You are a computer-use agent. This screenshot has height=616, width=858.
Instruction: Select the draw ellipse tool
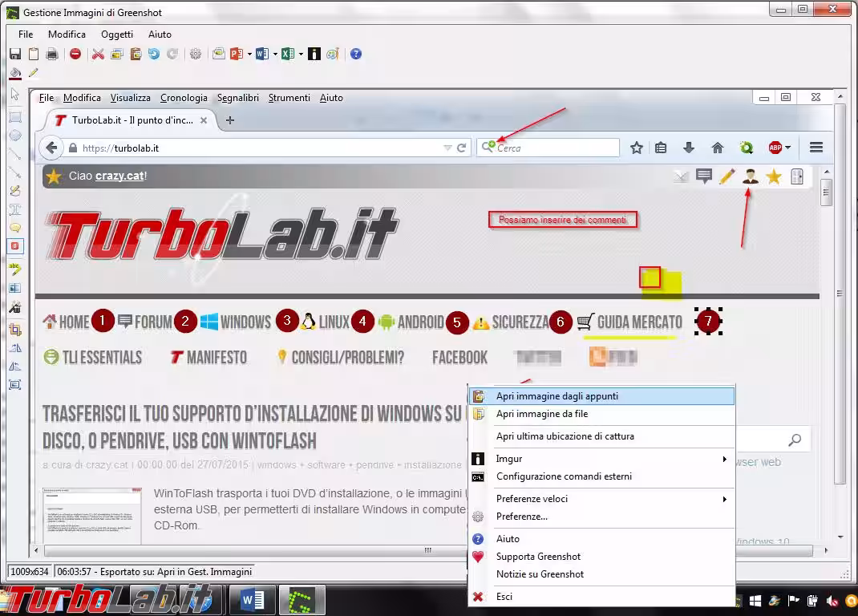pos(15,136)
